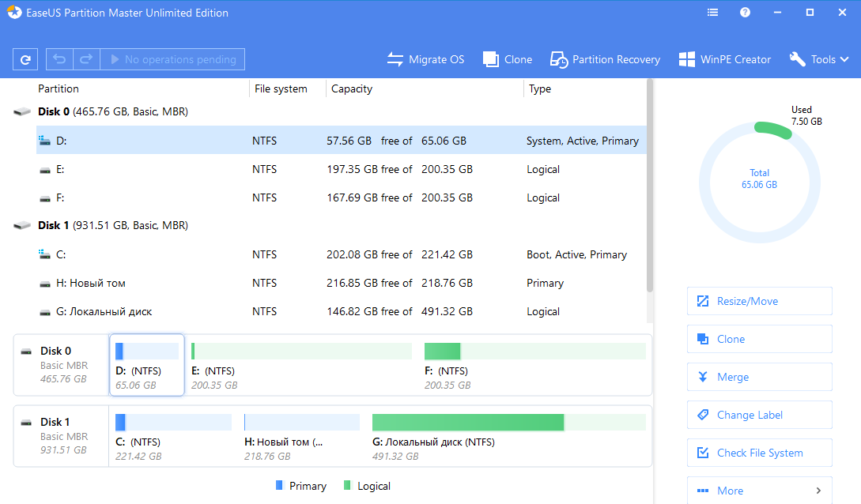
Task: Open the task list icon in title bar
Action: [713, 13]
